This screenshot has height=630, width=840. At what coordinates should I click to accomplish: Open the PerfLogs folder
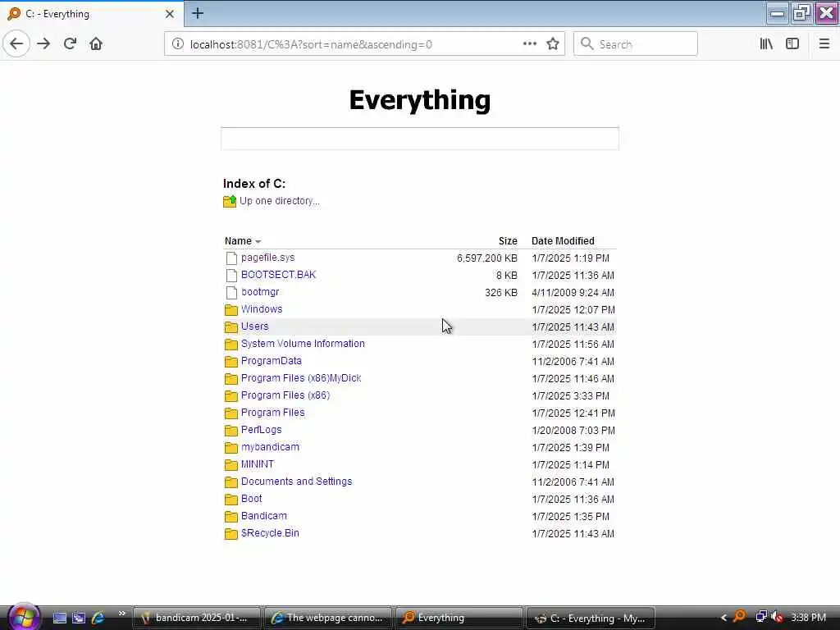261,430
